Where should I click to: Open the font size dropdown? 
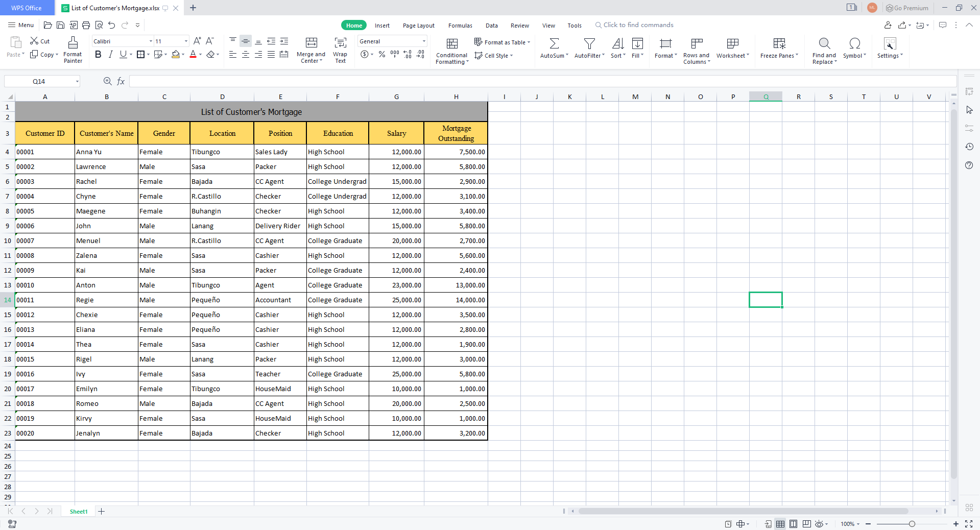click(x=186, y=41)
